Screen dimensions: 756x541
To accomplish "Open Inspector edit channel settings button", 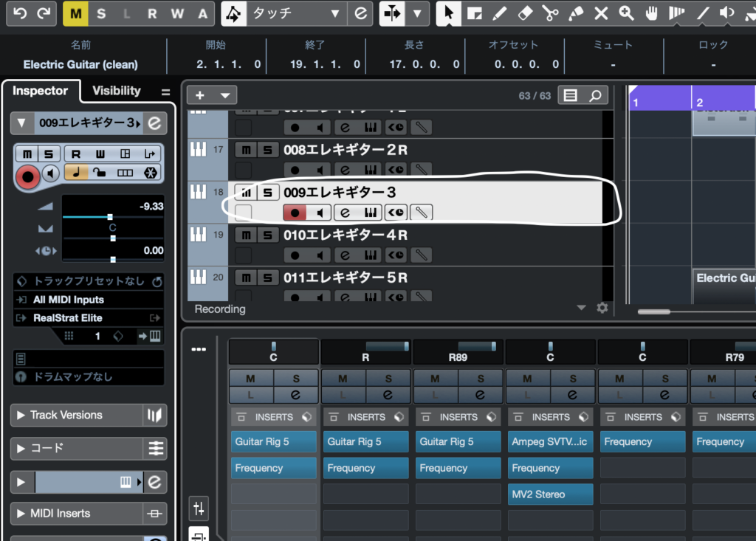I will click(154, 123).
